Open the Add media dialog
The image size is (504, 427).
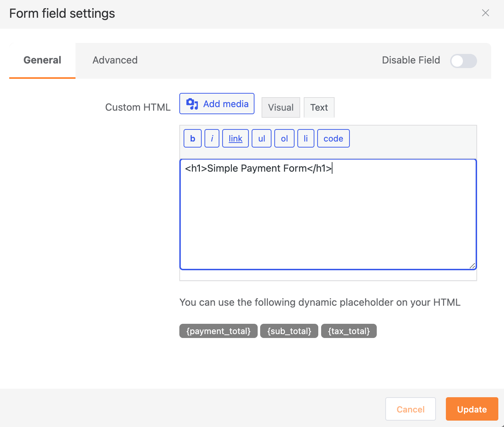click(217, 104)
